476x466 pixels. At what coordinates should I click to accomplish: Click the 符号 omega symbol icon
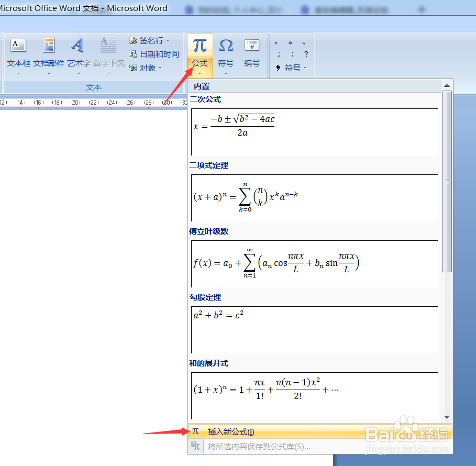click(x=226, y=46)
